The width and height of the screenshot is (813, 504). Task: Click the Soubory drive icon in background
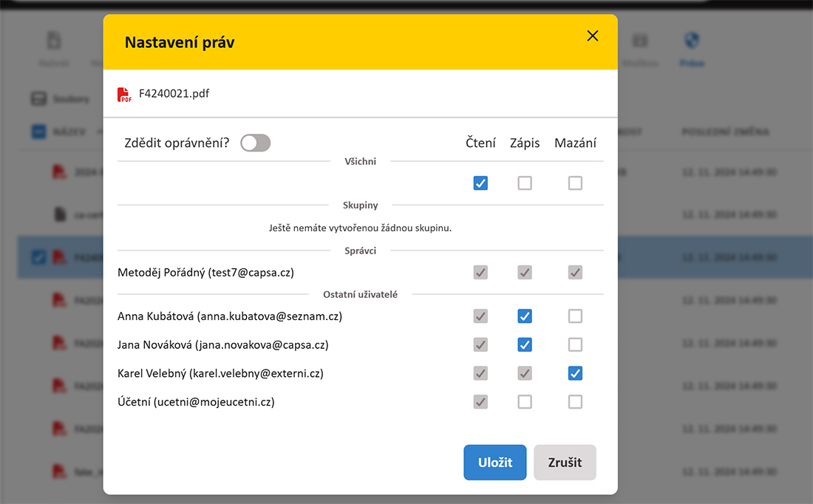click(x=38, y=99)
